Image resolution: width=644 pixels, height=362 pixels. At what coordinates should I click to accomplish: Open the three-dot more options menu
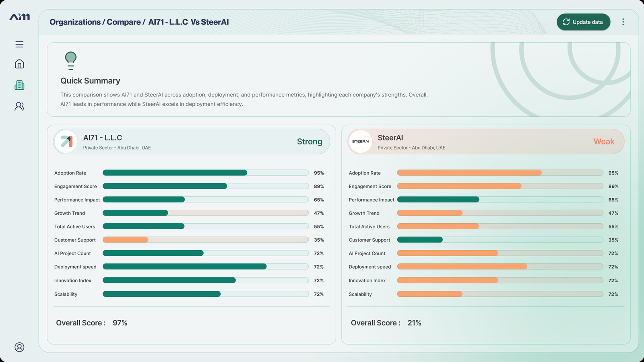coord(623,22)
